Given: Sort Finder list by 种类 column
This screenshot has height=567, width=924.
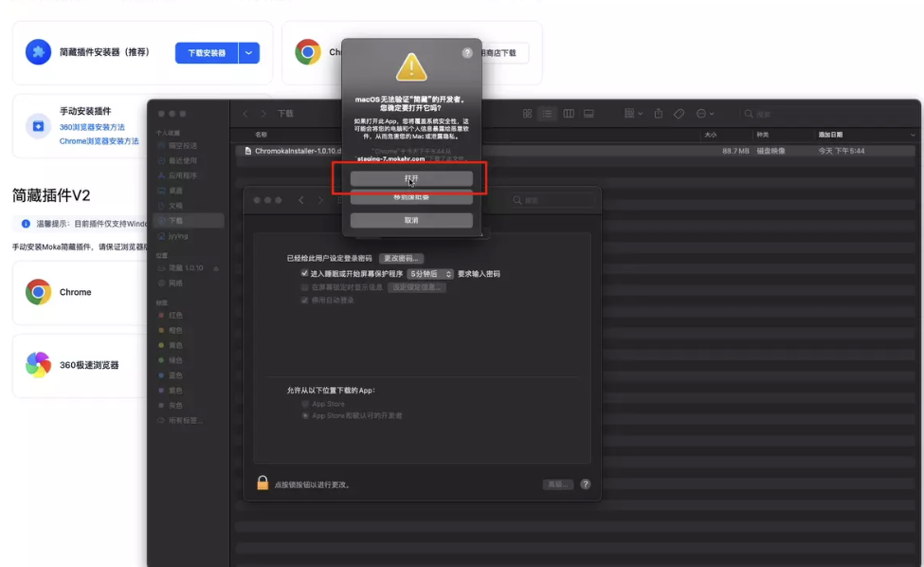Looking at the screenshot, I should [763, 135].
